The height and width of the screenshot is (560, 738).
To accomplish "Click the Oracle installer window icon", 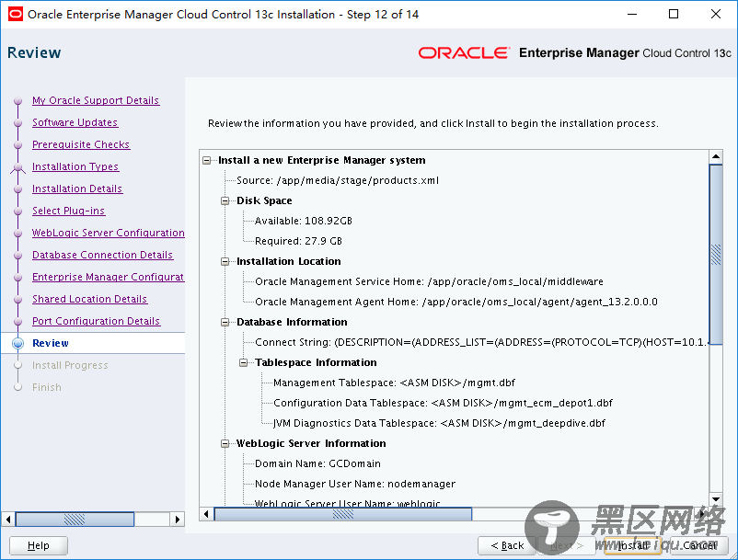I will (16, 14).
